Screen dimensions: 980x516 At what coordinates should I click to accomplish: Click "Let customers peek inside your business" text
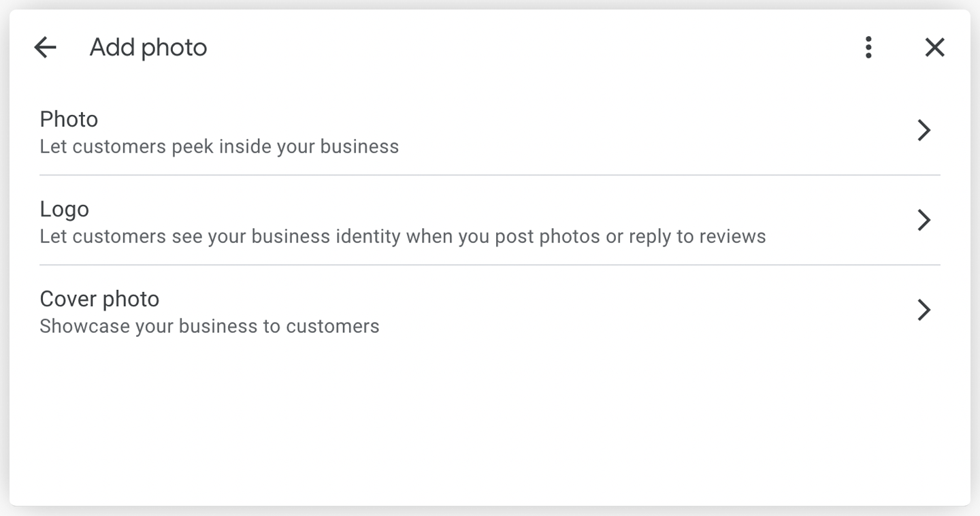point(219,147)
